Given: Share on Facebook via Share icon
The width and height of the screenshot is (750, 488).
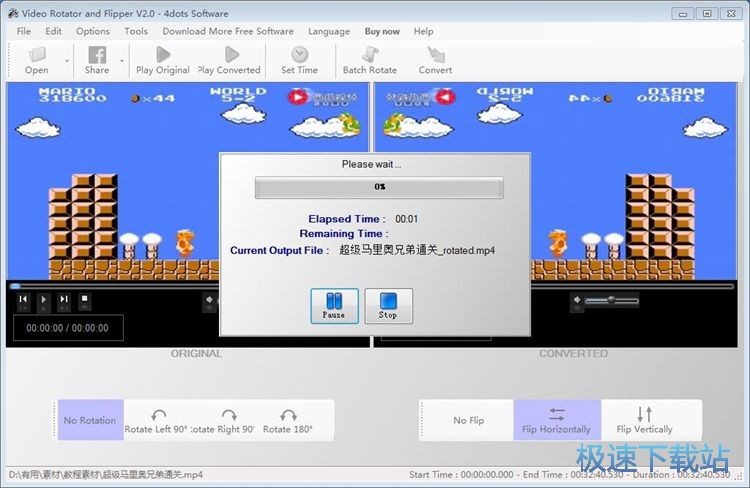Looking at the screenshot, I should click(x=97, y=60).
